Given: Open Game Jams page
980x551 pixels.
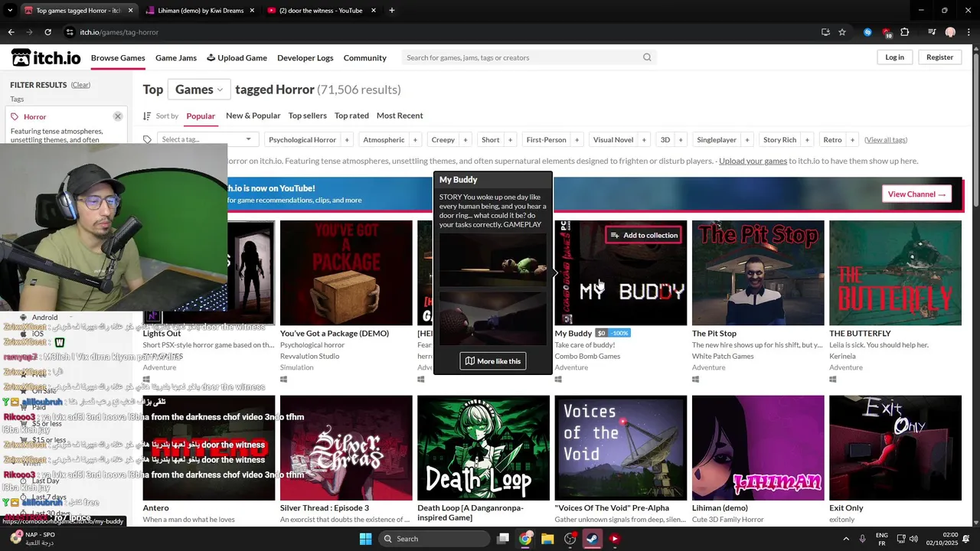Looking at the screenshot, I should [x=176, y=57].
